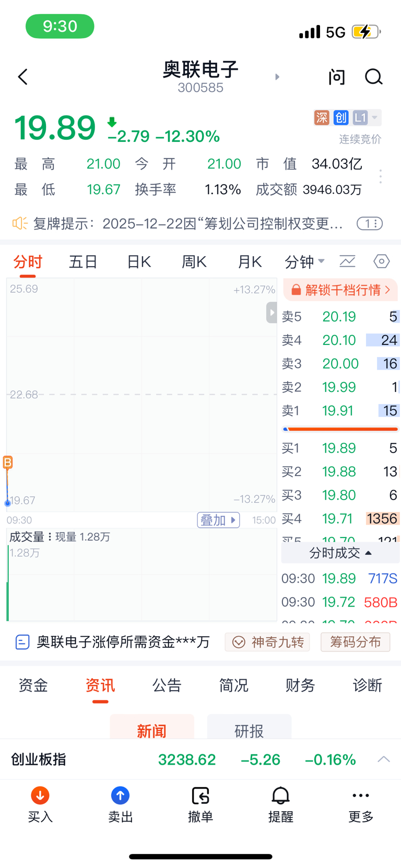
Task: Collapse the order book with the arrow handle
Action: pos(271,313)
